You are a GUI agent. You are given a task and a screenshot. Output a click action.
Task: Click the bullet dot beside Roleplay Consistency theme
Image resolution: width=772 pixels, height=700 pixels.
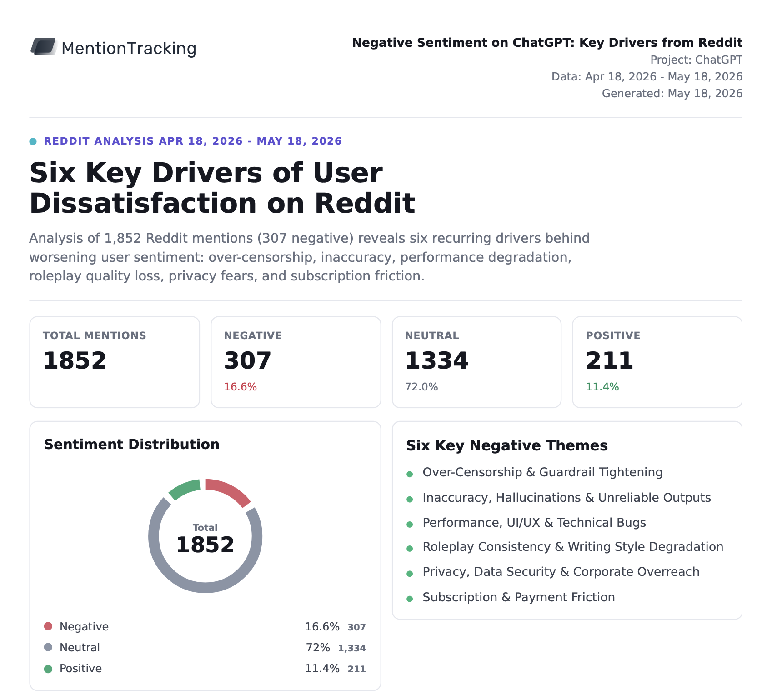[410, 549]
